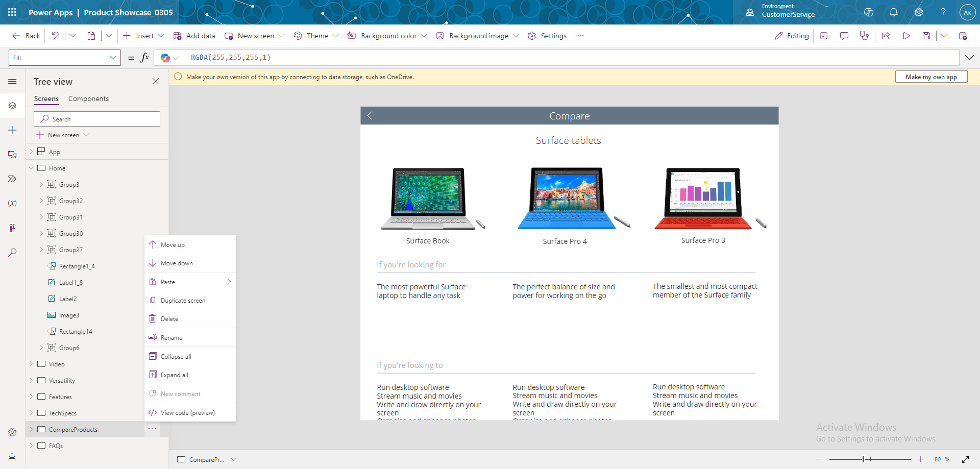Screen dimensions: 980x469
Task: Click the Save icon in toolbar
Action: [926, 36]
